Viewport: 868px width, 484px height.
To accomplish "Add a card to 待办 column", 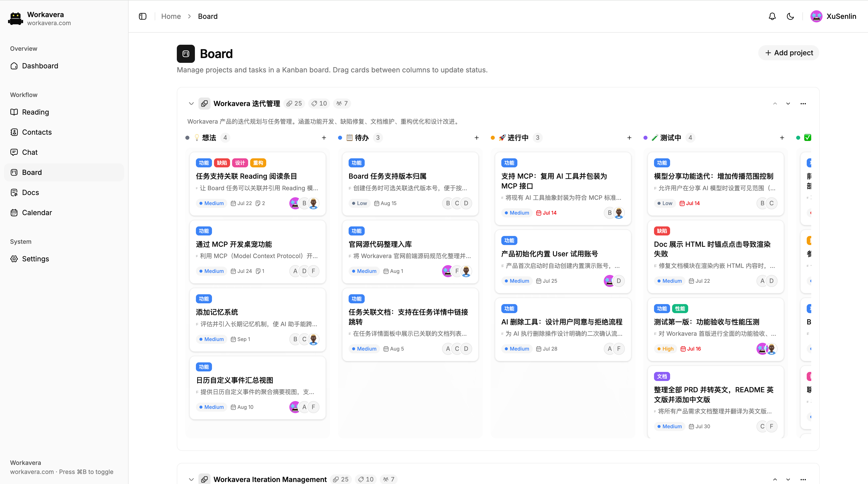I will [x=476, y=137].
